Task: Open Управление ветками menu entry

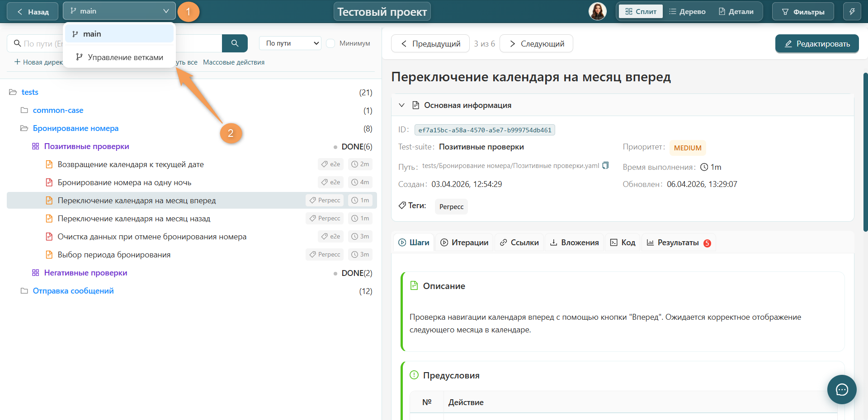Action: (119, 57)
